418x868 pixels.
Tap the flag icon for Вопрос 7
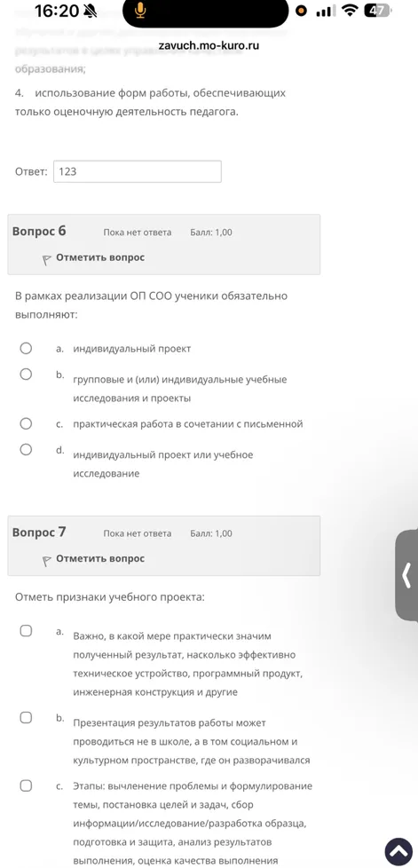click(47, 560)
